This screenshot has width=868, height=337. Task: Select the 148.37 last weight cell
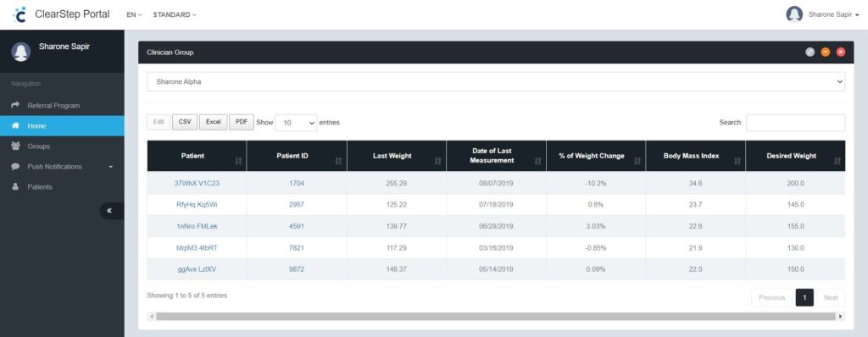point(397,269)
